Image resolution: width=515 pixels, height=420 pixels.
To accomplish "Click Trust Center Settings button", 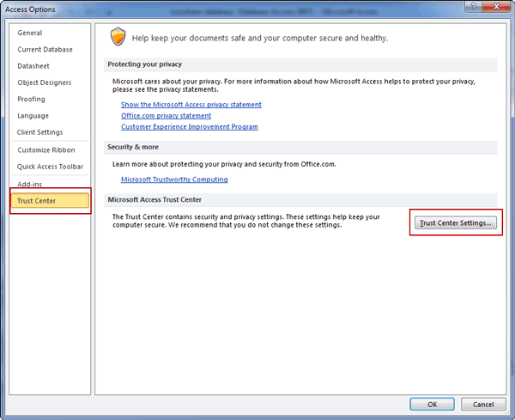I will click(456, 222).
